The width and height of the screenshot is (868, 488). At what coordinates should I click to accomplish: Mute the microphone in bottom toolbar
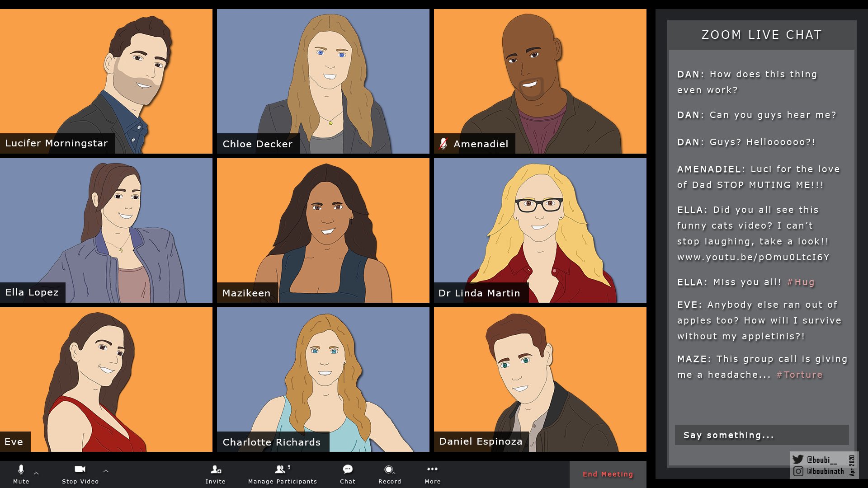point(21,470)
